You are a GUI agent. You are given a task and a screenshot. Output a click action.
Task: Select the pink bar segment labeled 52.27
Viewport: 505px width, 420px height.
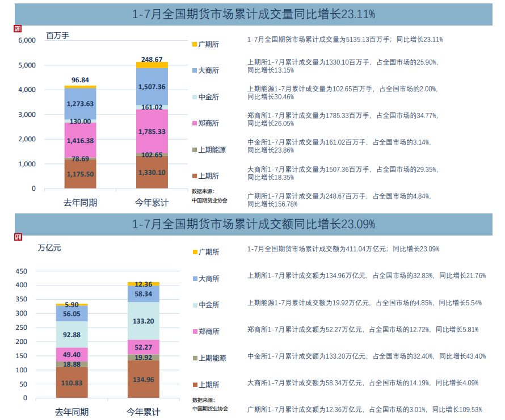(144, 347)
